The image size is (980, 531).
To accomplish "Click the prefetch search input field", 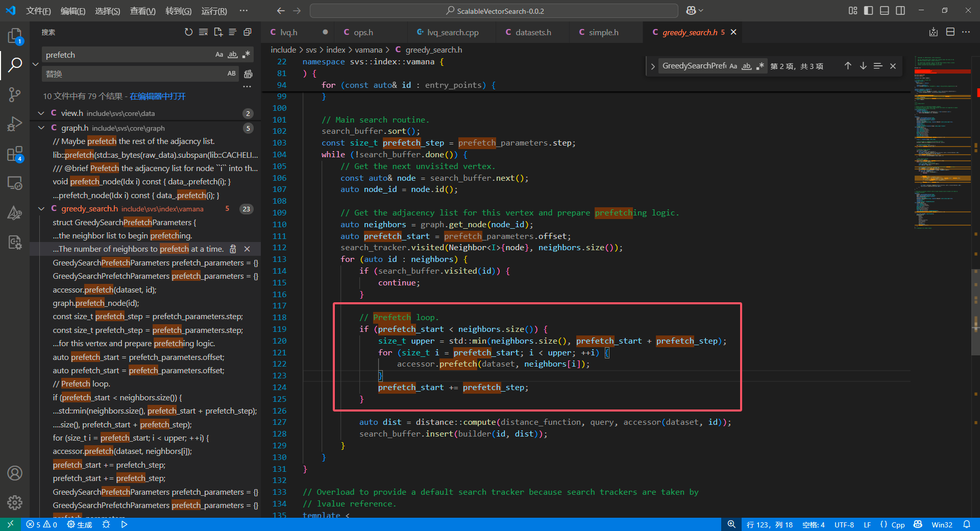I will [128, 55].
